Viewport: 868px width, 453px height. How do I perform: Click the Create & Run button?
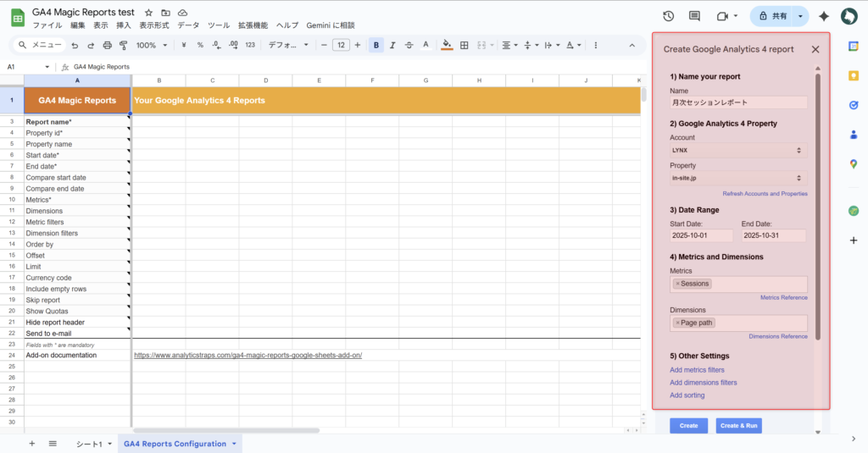click(737, 425)
